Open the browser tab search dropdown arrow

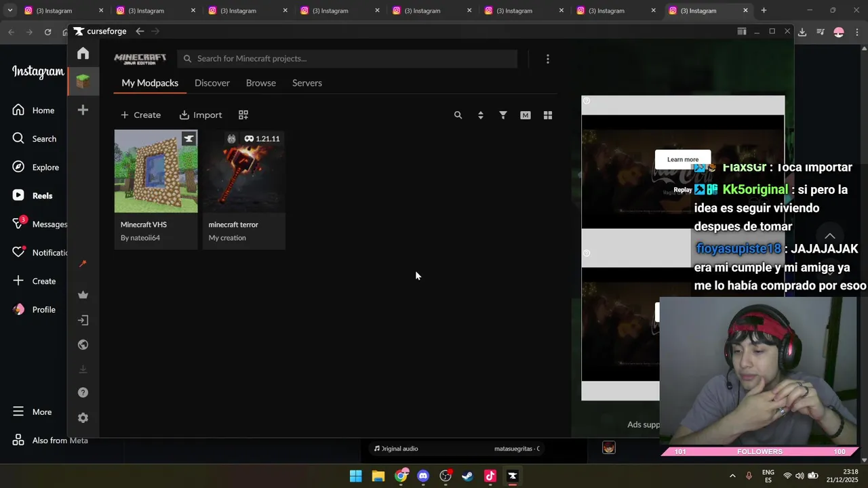tap(9, 10)
